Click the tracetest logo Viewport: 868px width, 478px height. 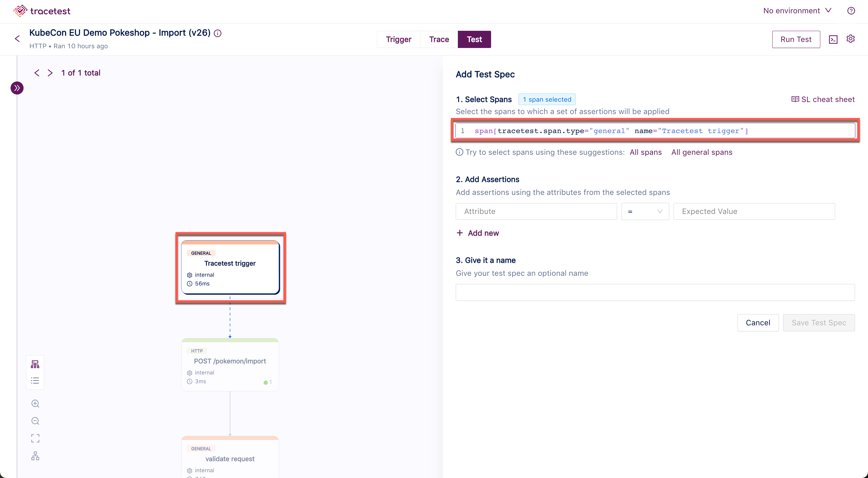(42, 11)
